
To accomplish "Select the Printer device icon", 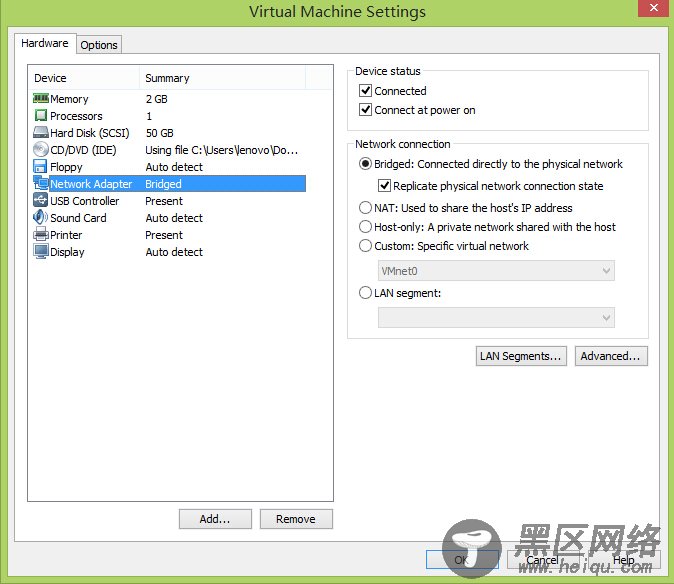I will (x=40, y=235).
